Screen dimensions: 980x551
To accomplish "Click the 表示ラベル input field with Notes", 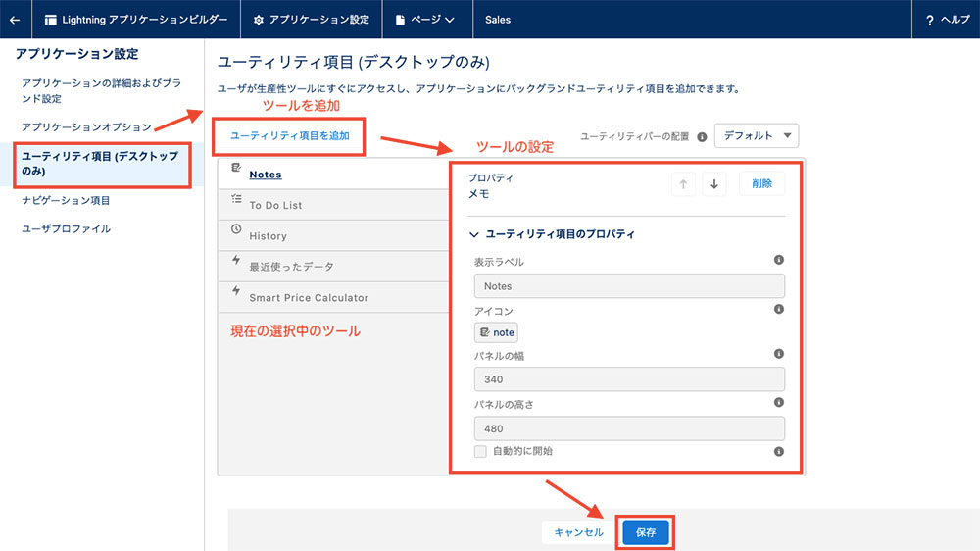I will pyautogui.click(x=629, y=286).
